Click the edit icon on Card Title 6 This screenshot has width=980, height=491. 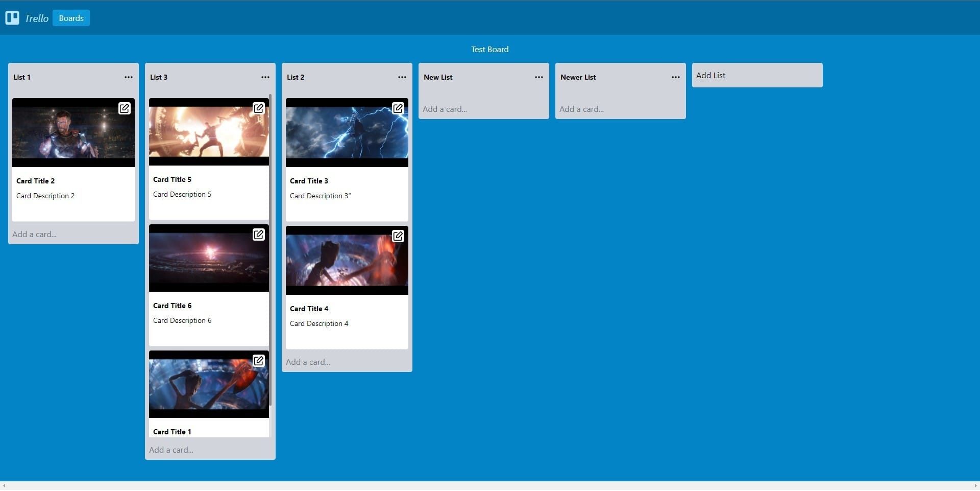259,235
